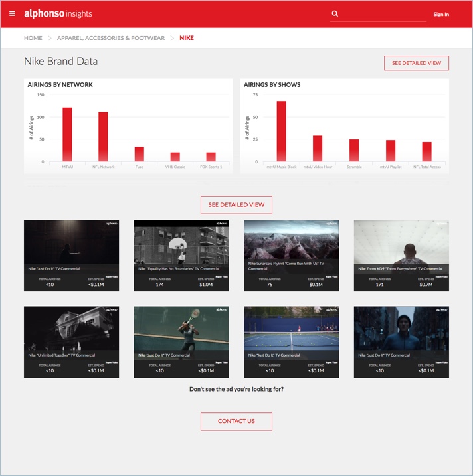The image size is (473, 476).
Task: Click the 174 total airings value
Action: point(159,285)
